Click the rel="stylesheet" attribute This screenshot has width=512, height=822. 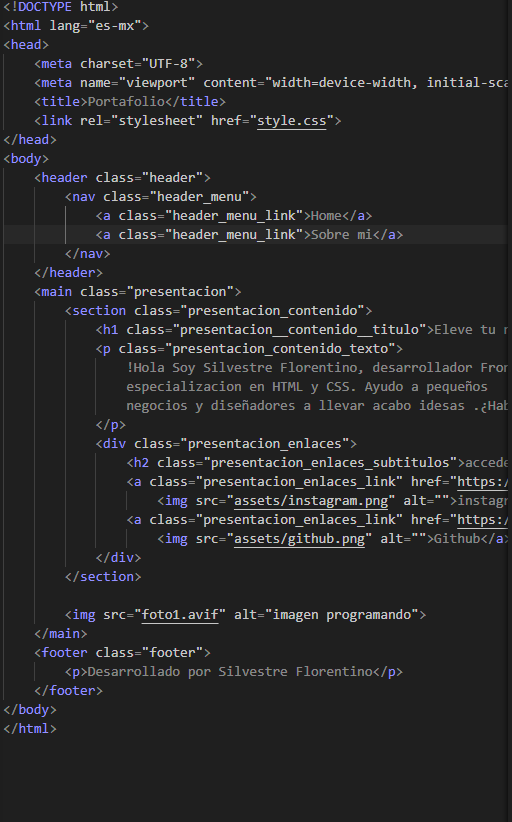coord(141,121)
